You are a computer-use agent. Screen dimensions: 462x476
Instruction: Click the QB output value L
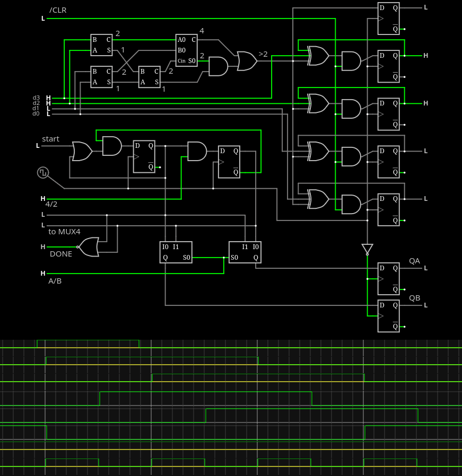[425, 305]
